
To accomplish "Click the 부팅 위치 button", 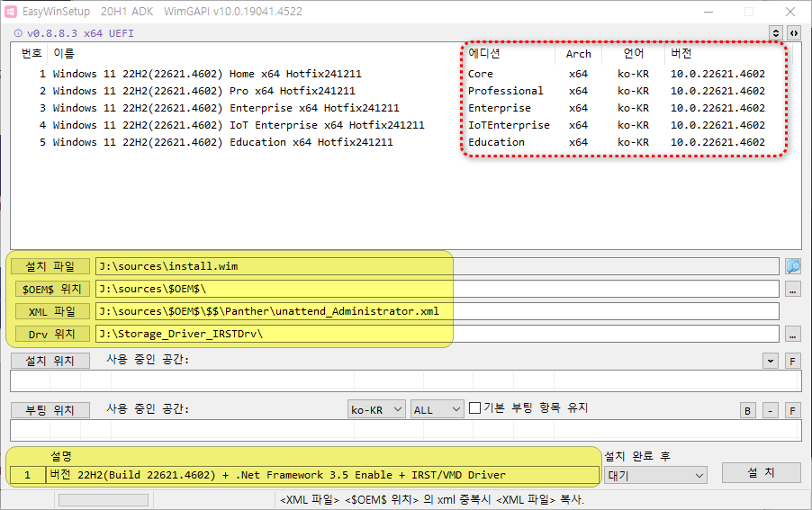I will click(50, 410).
